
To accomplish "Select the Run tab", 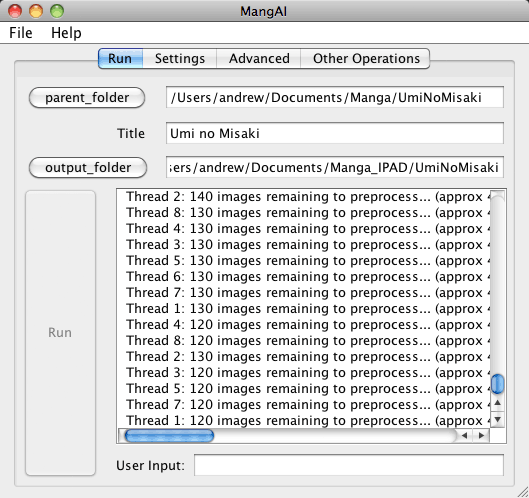I will coord(120,58).
